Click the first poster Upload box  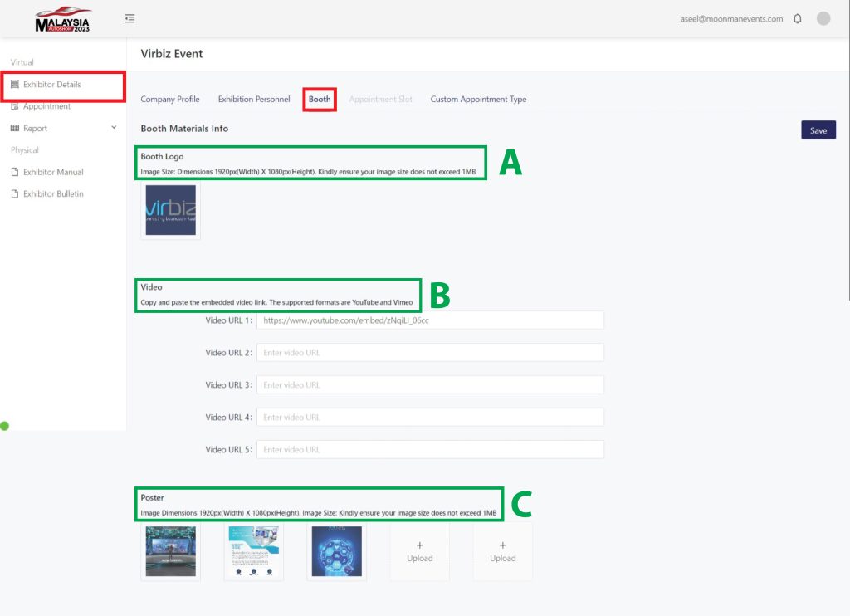pyautogui.click(x=419, y=551)
